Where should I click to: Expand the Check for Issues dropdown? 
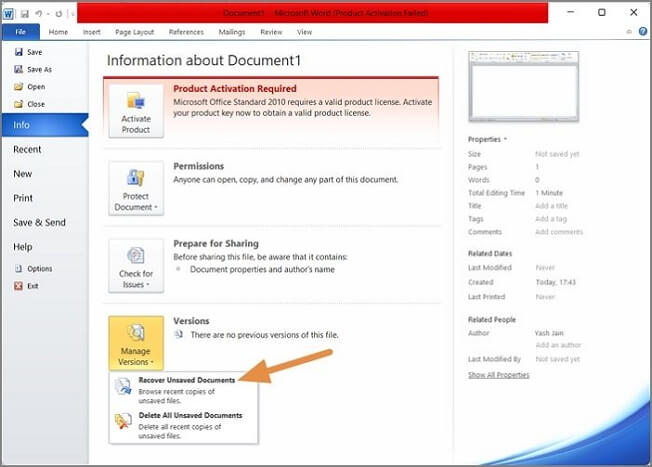click(x=136, y=266)
